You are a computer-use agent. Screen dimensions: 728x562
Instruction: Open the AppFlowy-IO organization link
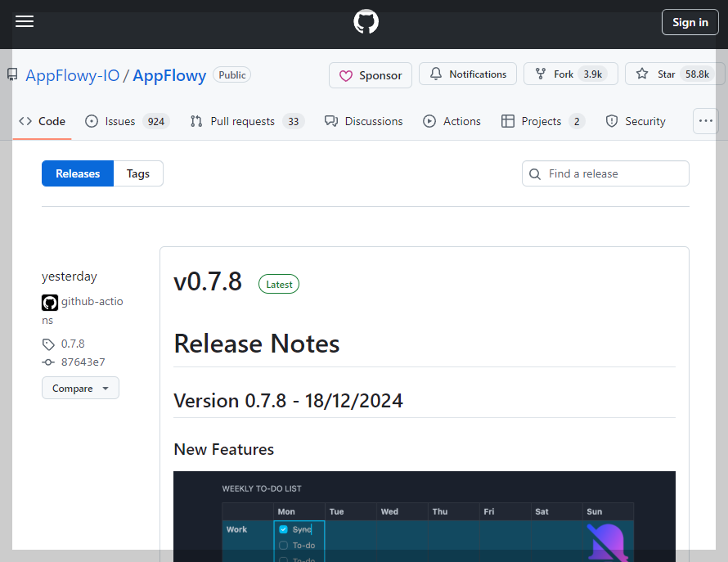click(73, 75)
